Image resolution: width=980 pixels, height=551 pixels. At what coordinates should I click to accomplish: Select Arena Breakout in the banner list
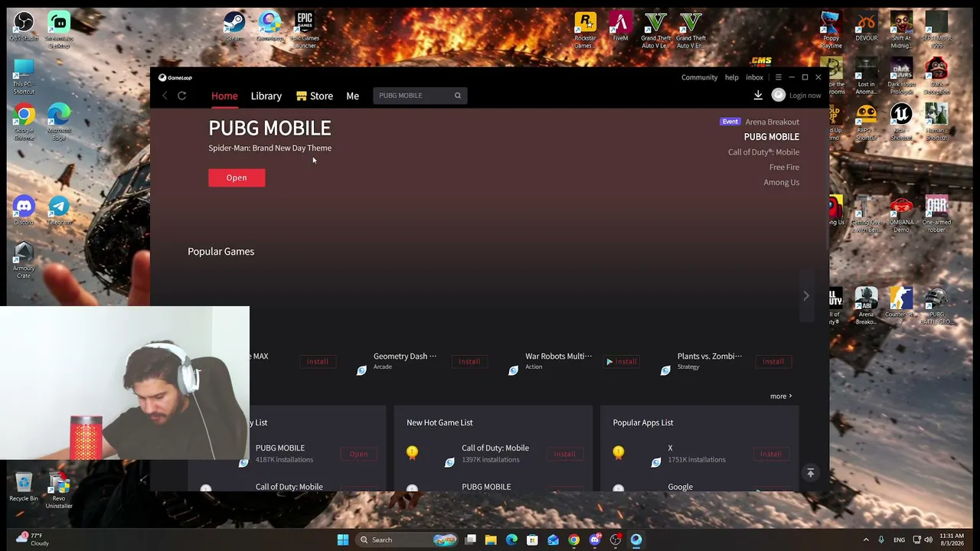pyautogui.click(x=772, y=122)
